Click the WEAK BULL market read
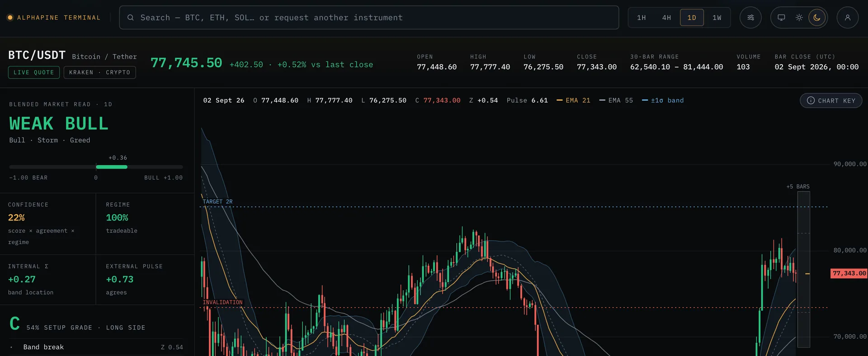 click(x=59, y=124)
